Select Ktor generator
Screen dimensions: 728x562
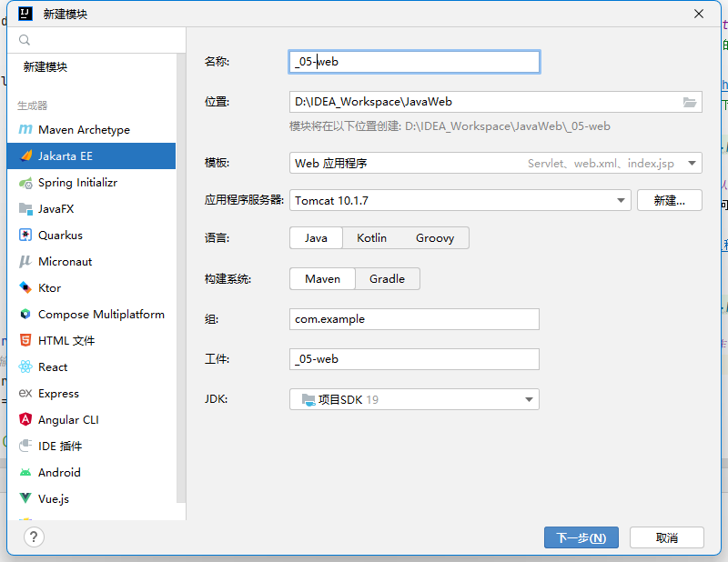coord(92,287)
